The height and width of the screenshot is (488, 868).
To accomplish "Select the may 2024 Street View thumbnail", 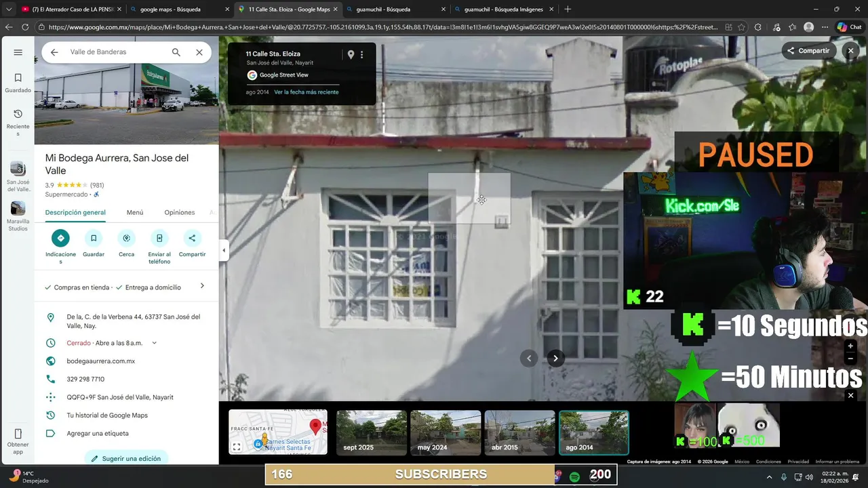I will 446,432.
